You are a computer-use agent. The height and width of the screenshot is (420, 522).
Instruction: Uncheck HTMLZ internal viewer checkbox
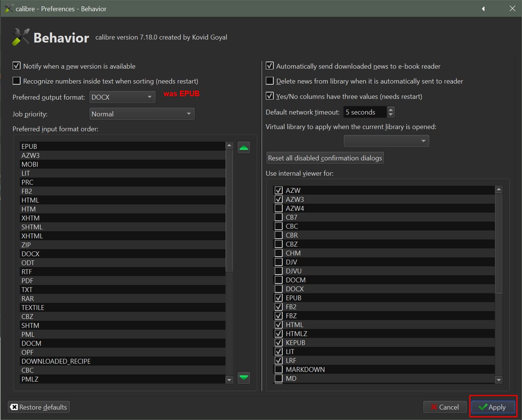(x=279, y=333)
